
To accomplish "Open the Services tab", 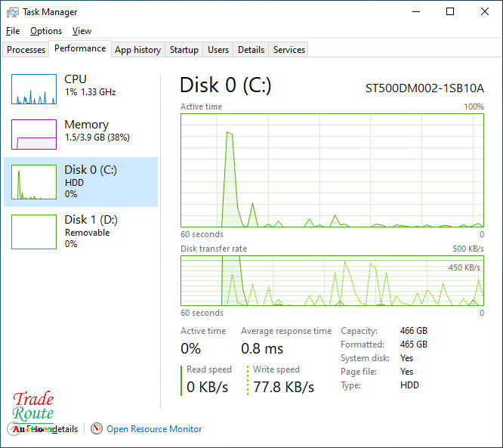I will click(289, 50).
